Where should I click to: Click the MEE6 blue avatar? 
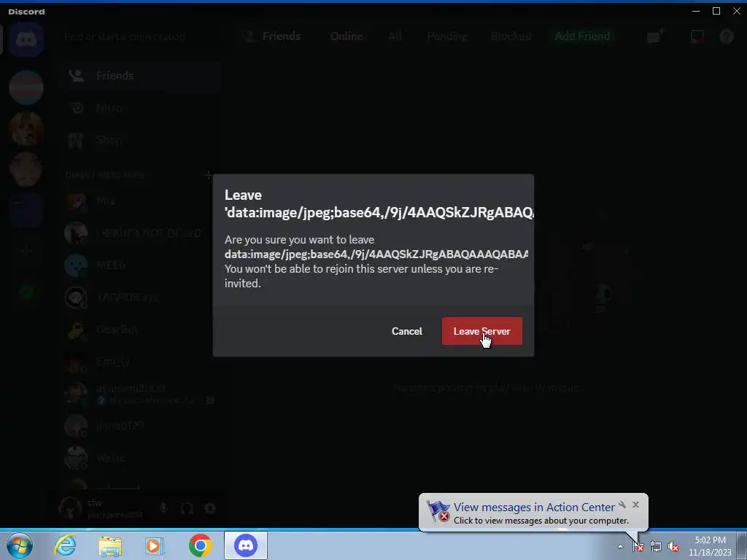click(x=76, y=265)
